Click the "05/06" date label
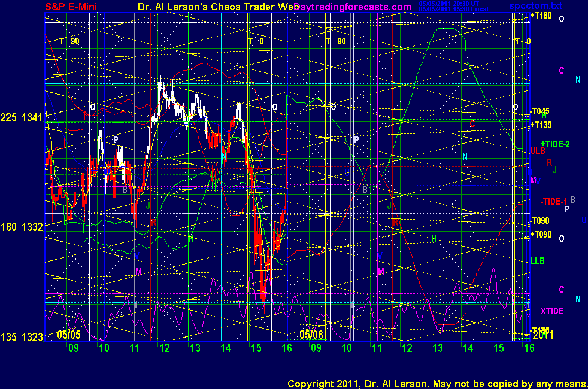This screenshot has height=389, width=588. [x=311, y=335]
